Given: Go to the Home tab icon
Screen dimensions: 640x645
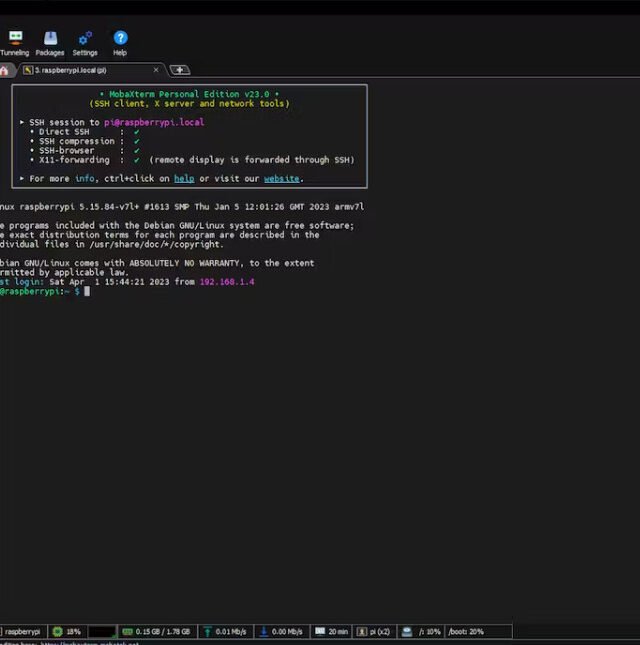Looking at the screenshot, I should click(5, 70).
